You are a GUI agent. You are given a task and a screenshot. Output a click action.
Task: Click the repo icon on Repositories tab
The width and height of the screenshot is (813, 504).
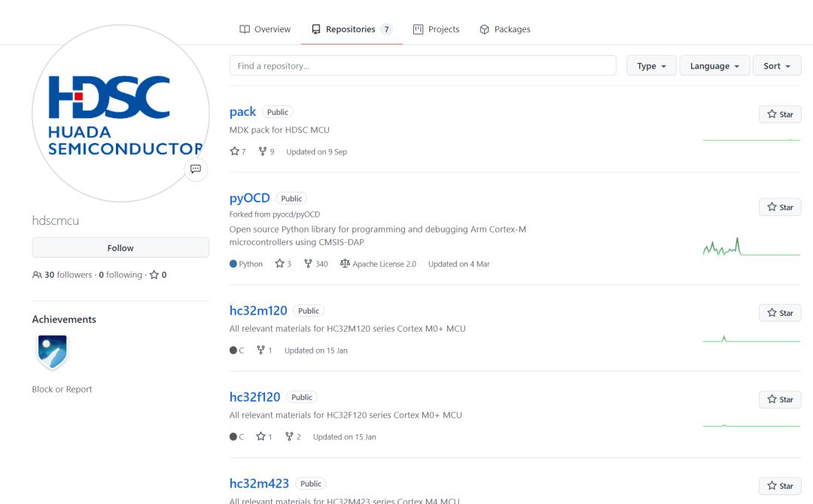tap(315, 29)
